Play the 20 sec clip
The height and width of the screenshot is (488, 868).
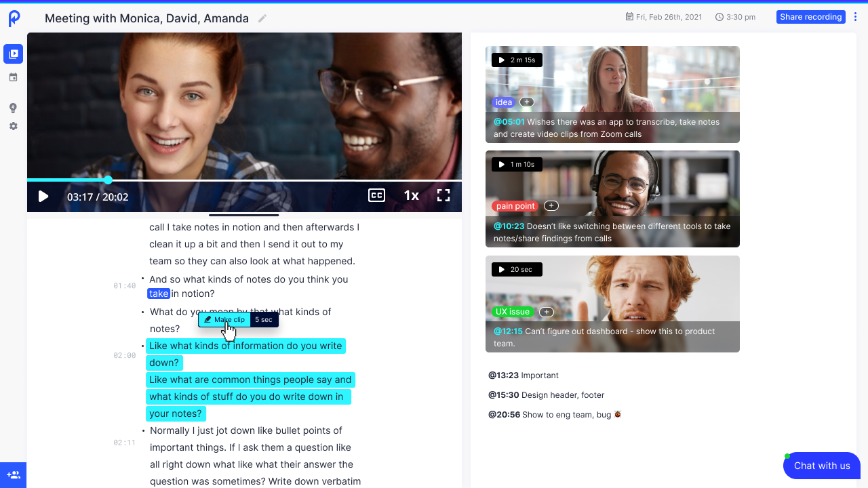point(517,270)
